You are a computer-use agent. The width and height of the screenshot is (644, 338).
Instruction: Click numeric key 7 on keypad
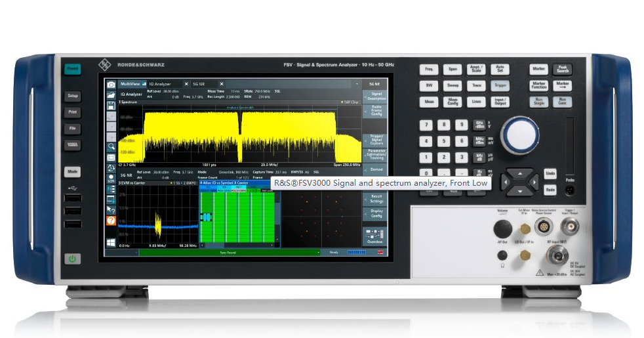coord(426,125)
